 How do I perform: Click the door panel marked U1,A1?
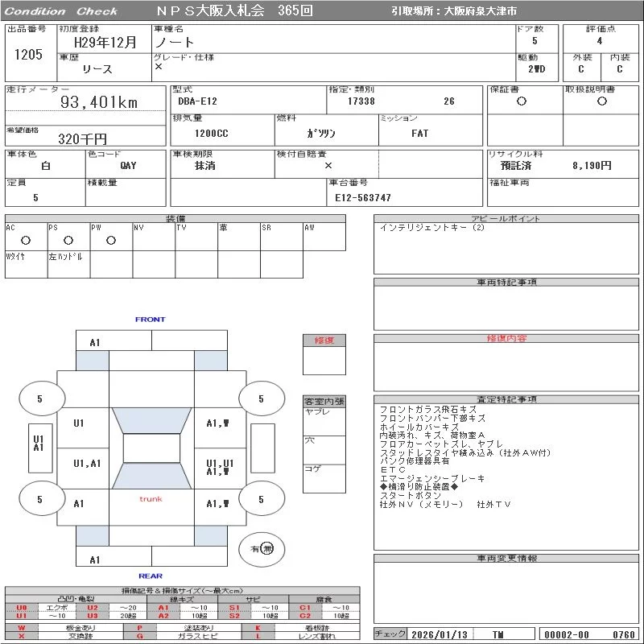coord(86,463)
